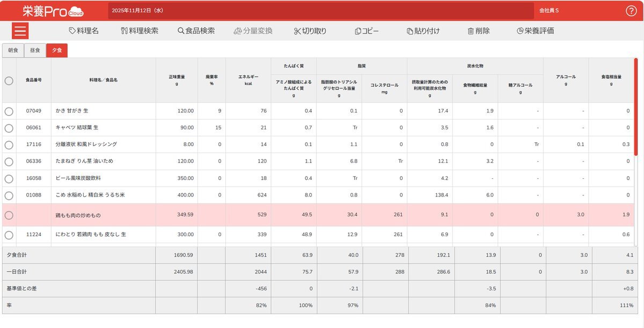Switch to the 朝食 tab

tap(13, 50)
